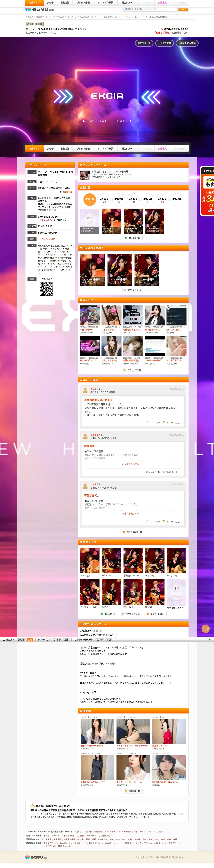Select the 店名 search radio button

(x=126, y=9)
